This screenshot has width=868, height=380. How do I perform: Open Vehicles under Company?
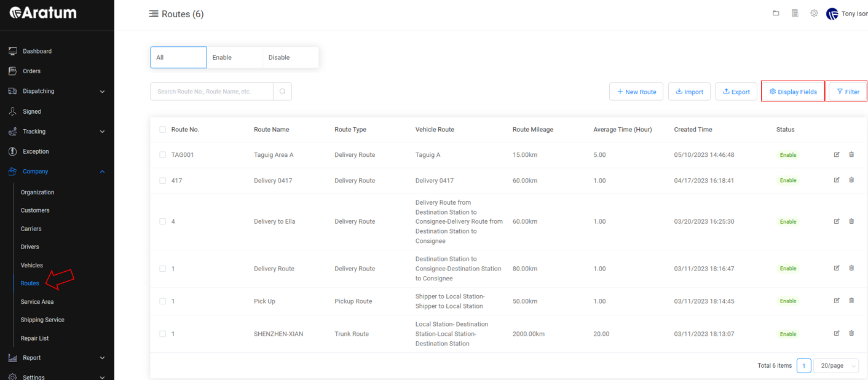pos(32,266)
